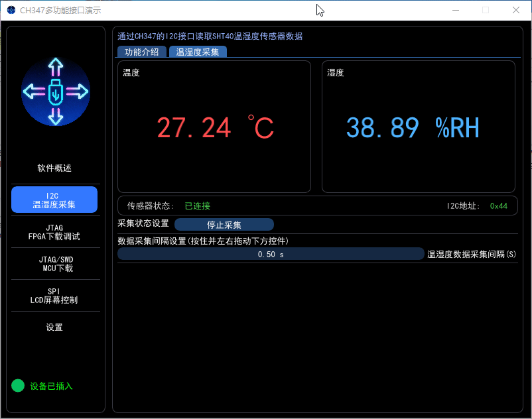Open the 设置 section

click(x=54, y=327)
